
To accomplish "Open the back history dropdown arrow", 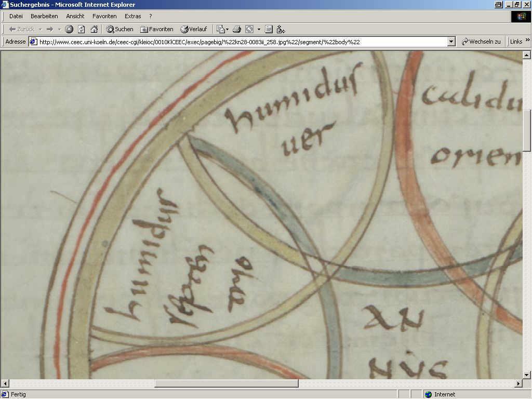I will click(x=41, y=30).
